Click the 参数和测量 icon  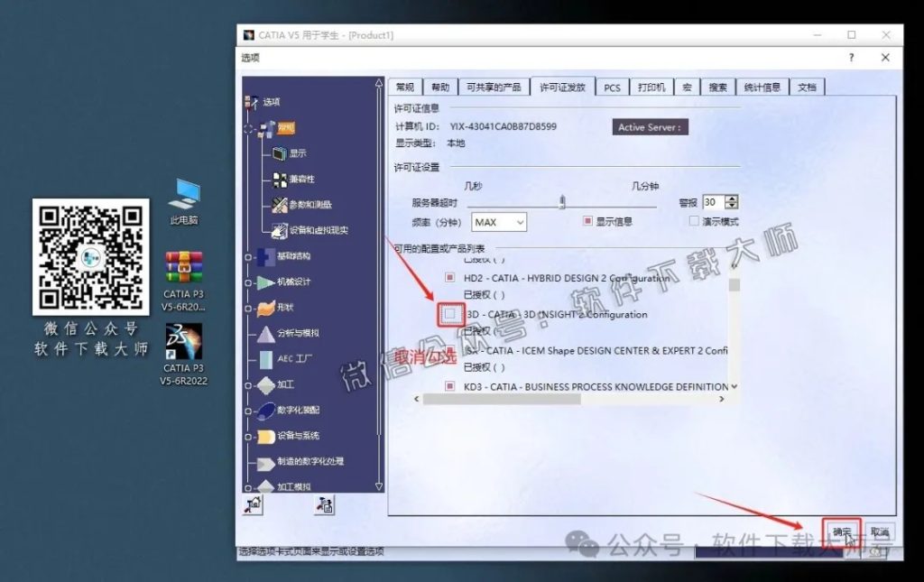pos(278,205)
